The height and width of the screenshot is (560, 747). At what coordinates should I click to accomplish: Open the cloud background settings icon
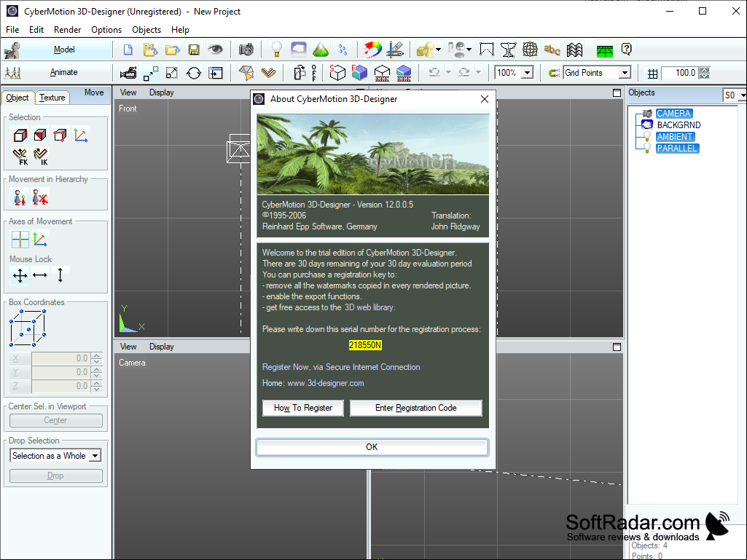click(x=299, y=49)
